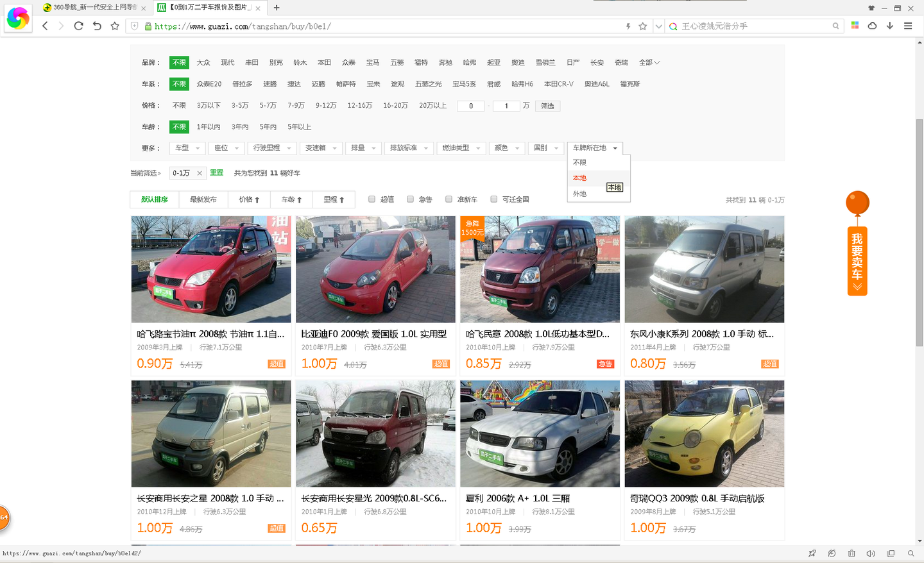Click the cloud sync toolbar icon
924x563 pixels.
click(x=872, y=26)
